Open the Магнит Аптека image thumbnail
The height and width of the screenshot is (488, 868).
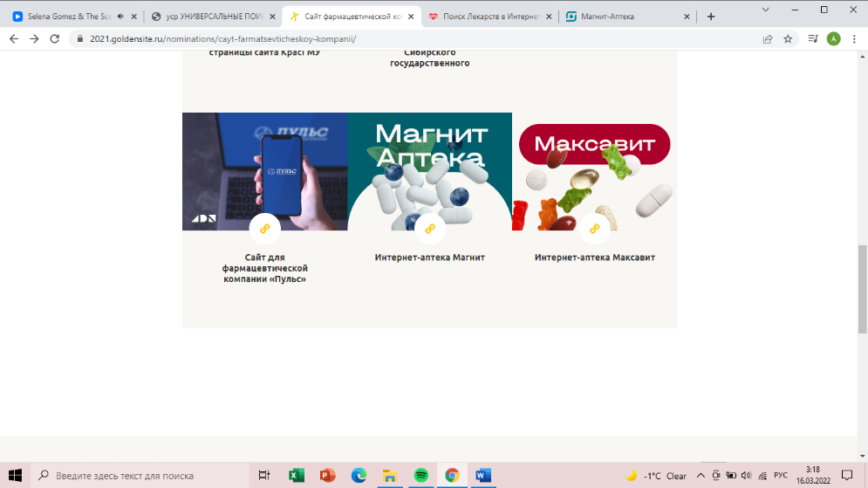coord(429,171)
